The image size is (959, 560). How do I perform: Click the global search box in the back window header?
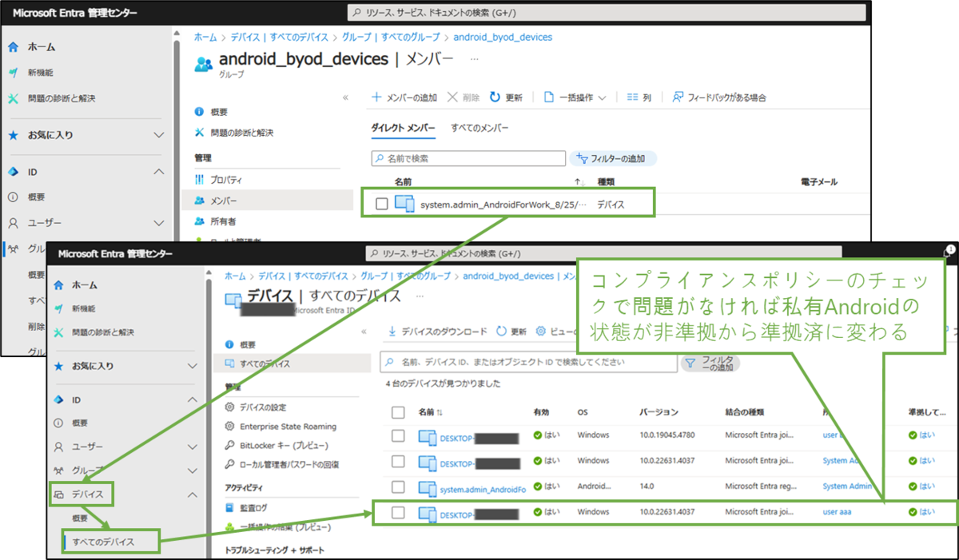(x=607, y=14)
